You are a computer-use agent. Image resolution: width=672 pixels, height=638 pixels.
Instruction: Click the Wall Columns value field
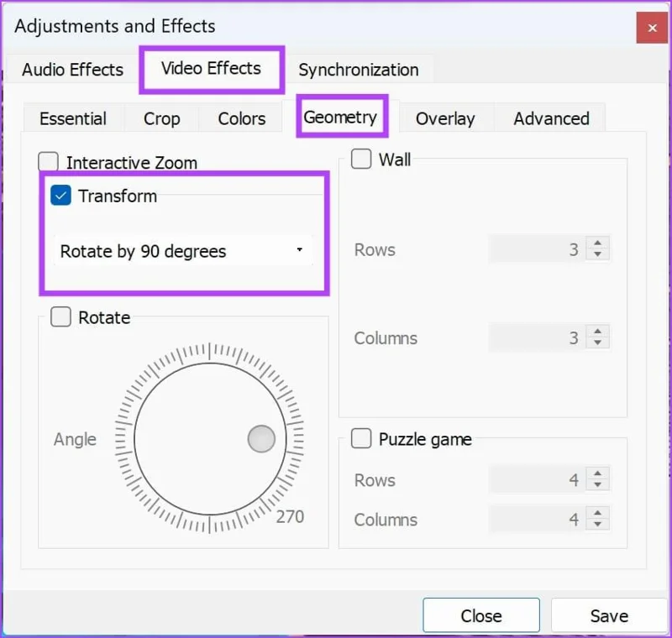pos(538,337)
